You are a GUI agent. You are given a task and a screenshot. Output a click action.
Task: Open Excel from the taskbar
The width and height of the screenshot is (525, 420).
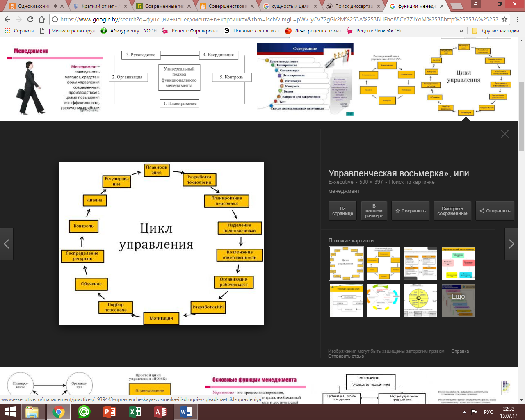[135, 412]
